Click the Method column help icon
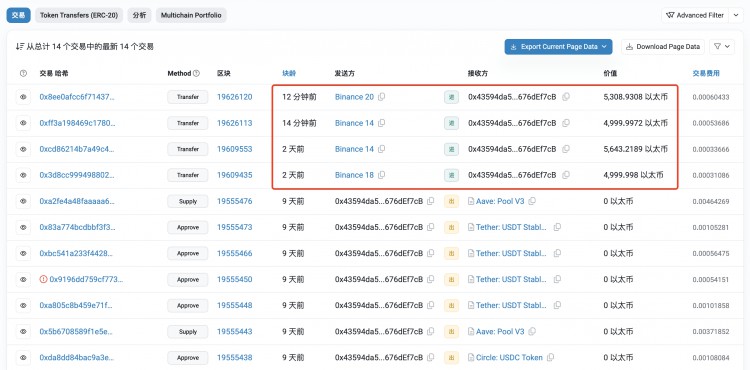The width and height of the screenshot is (750, 370). tap(196, 73)
